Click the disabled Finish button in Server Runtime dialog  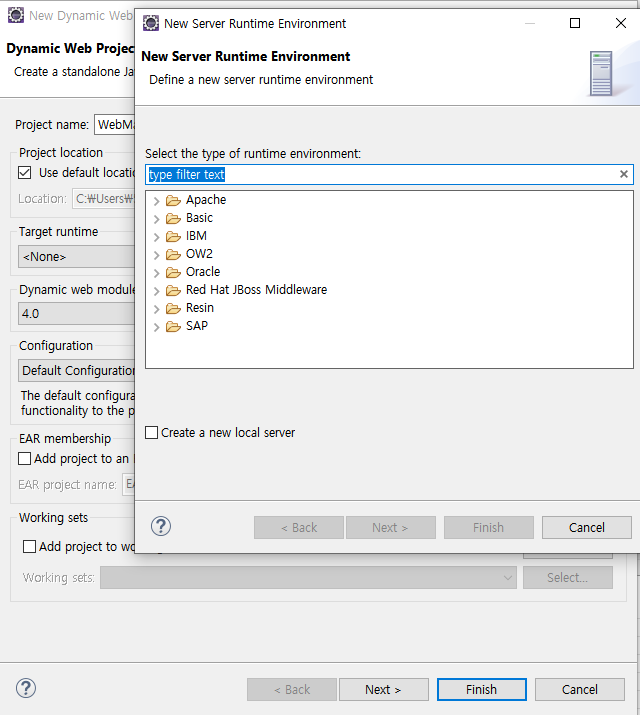pyautogui.click(x=489, y=528)
